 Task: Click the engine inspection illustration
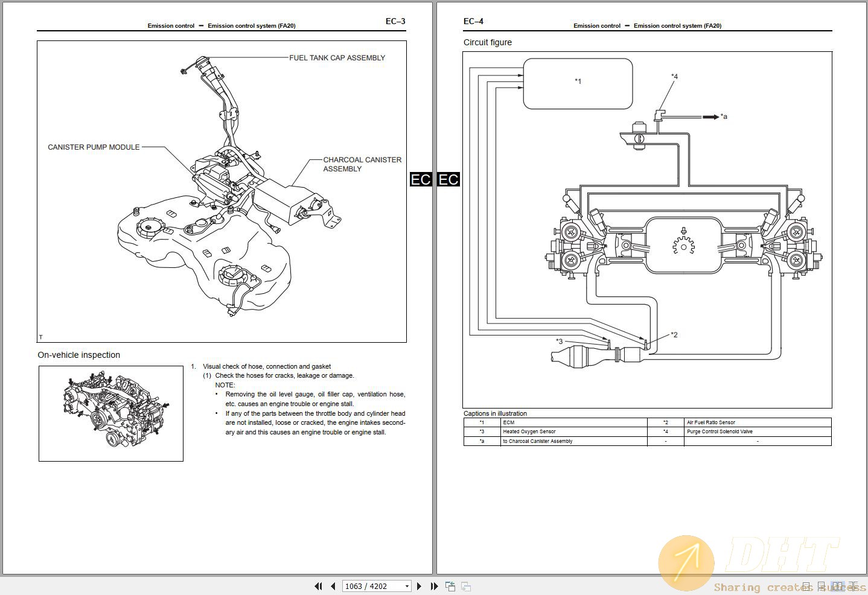pos(111,413)
